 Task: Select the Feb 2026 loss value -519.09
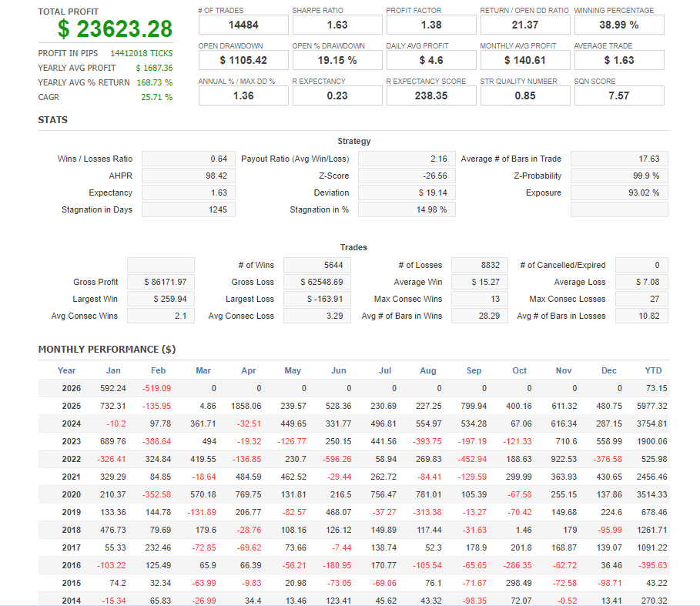coord(156,388)
